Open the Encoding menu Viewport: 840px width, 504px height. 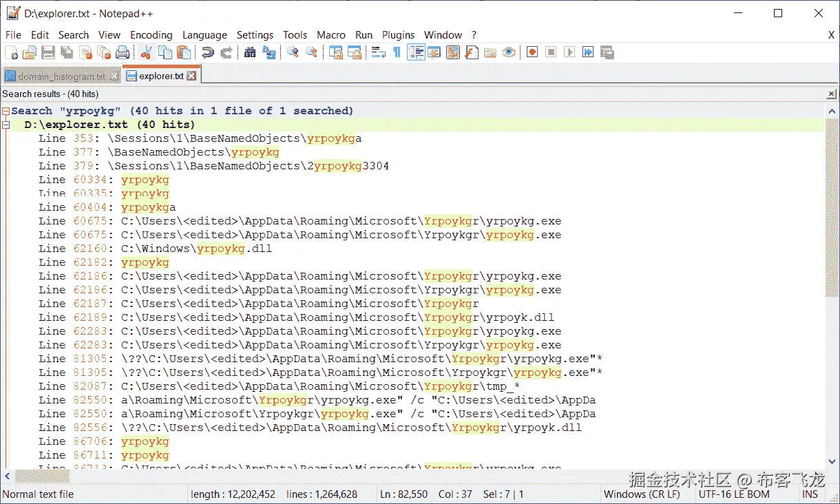tap(151, 34)
